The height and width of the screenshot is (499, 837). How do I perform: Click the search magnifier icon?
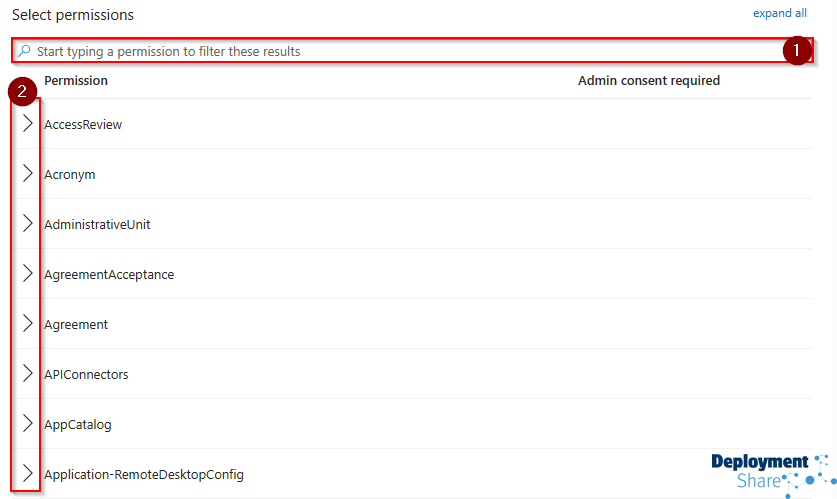pos(24,51)
